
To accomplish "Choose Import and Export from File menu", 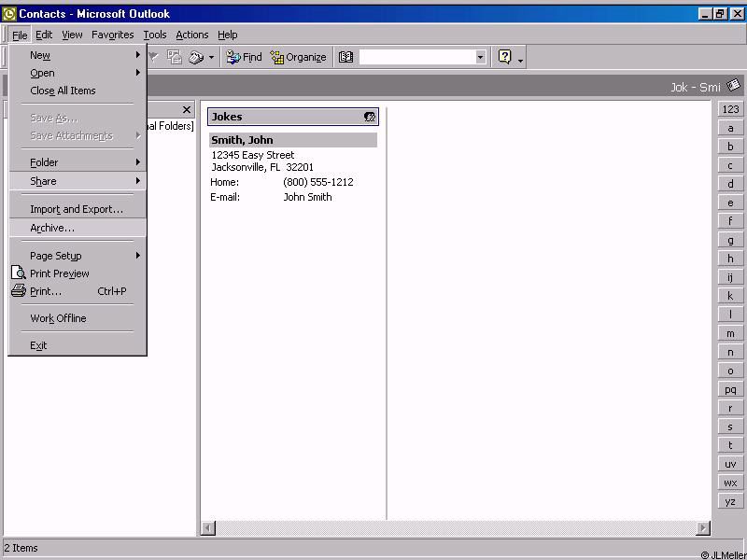I will coord(78,209).
